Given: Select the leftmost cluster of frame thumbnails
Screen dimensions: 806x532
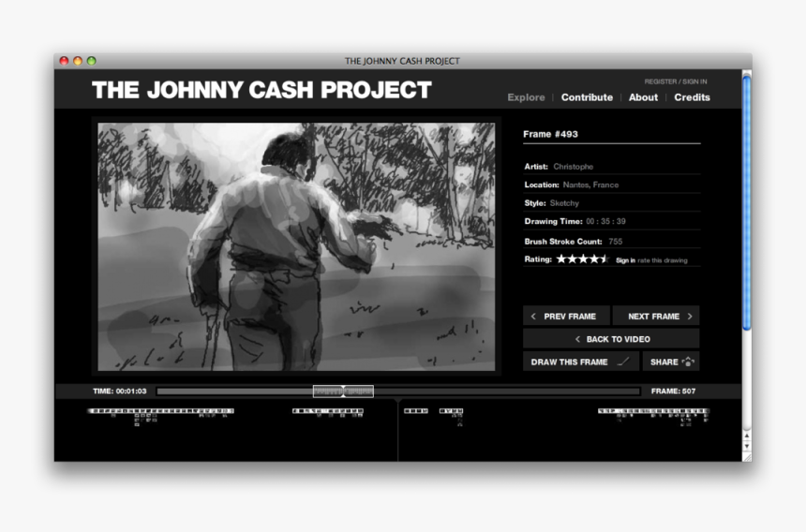Looking at the screenshot, I should (161, 417).
